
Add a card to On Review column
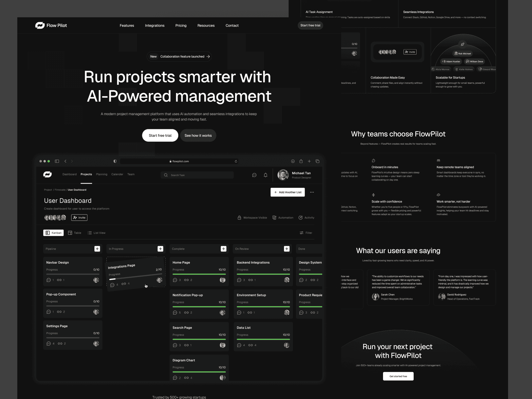tap(287, 249)
